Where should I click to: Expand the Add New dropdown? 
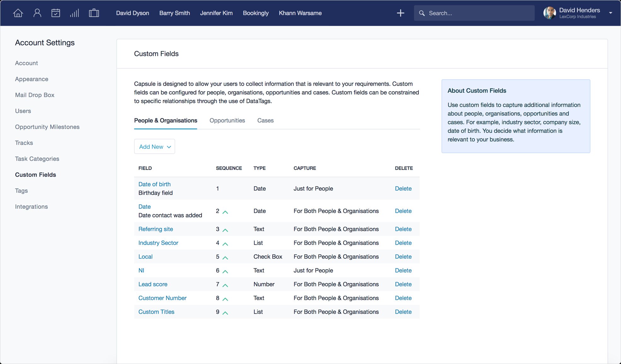point(154,147)
